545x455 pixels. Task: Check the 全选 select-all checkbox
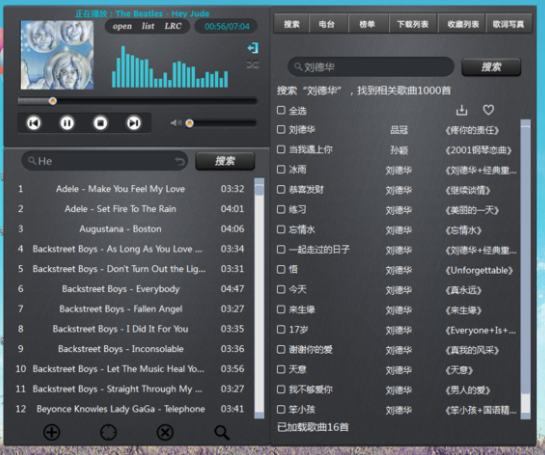coord(281,110)
